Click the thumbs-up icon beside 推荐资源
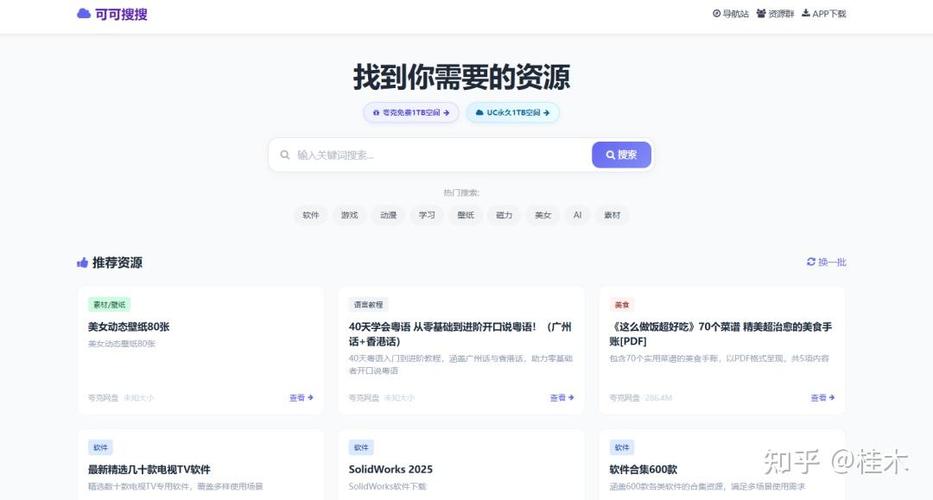This screenshot has height=500, width=933. pyautogui.click(x=82, y=262)
